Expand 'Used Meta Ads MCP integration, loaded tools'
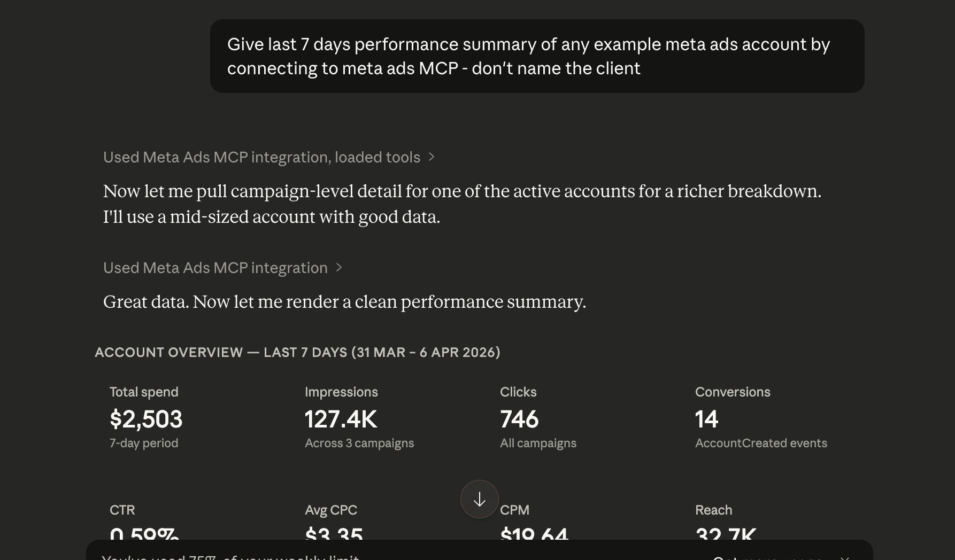The height and width of the screenshot is (560, 955). click(x=261, y=157)
